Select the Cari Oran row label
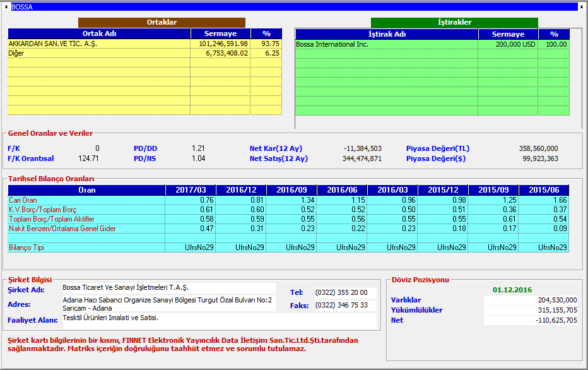The width and height of the screenshot is (588, 370). coord(23,200)
